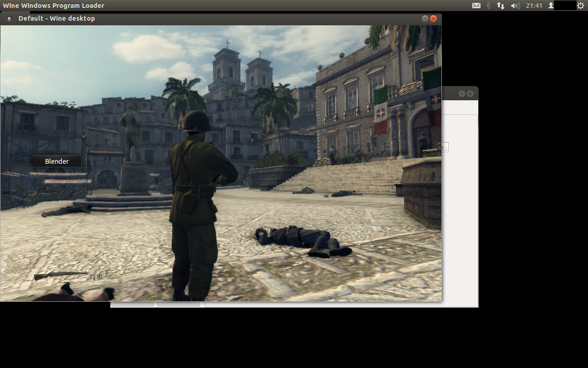Click the 21:41 clock in panel
588x368 pixels.
(x=534, y=6)
